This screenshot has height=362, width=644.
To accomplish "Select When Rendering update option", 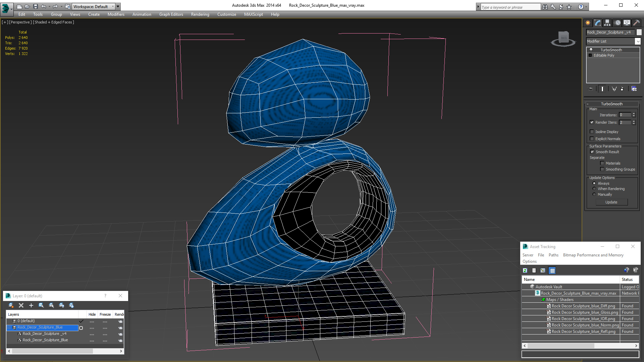I will click(594, 189).
